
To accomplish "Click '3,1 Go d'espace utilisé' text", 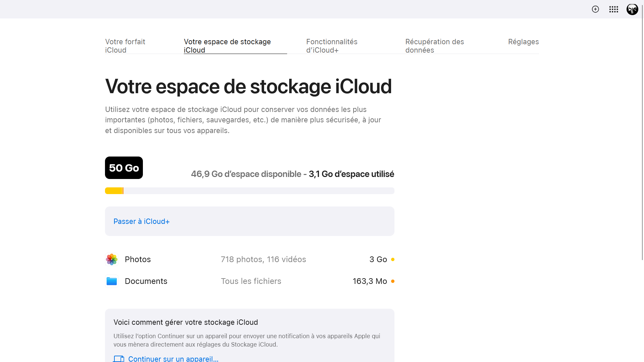I will 351,174.
